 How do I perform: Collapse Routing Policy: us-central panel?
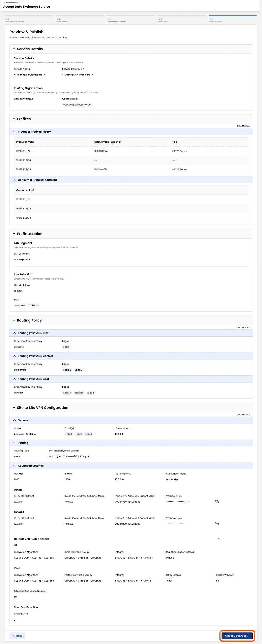15,356
